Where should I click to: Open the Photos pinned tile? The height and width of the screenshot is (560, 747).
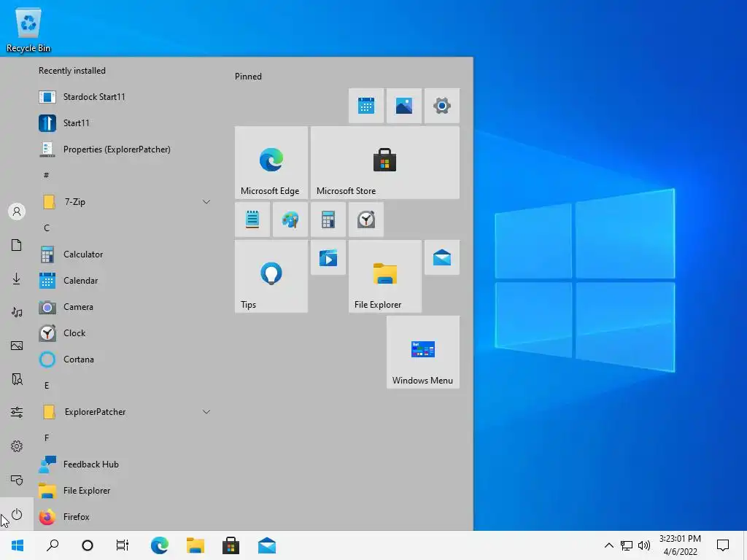pyautogui.click(x=404, y=106)
